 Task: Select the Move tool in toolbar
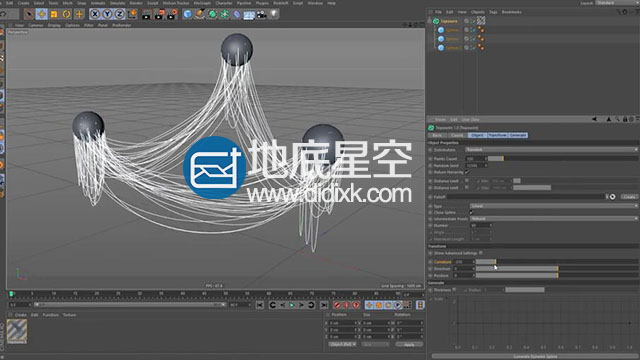click(x=41, y=14)
